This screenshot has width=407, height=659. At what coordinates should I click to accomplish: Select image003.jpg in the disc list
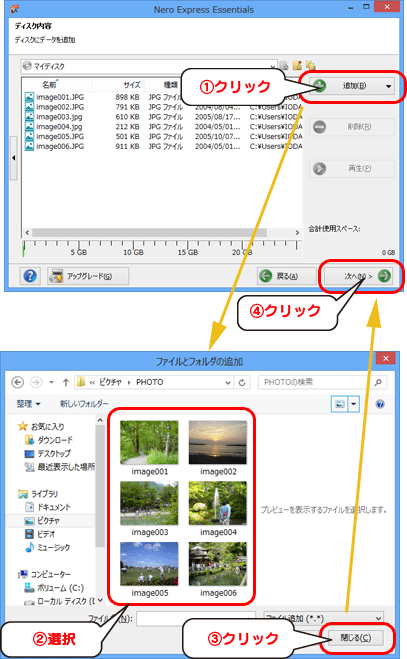point(54,117)
